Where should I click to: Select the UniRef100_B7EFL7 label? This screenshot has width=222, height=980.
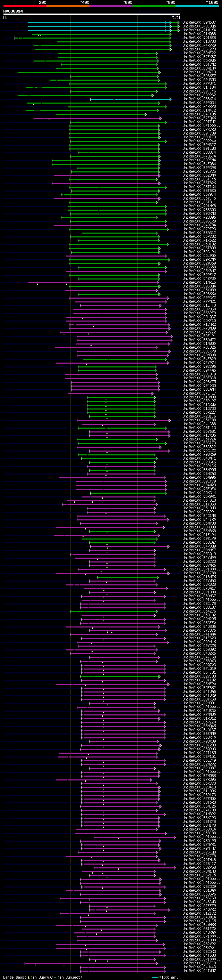coord(199,393)
